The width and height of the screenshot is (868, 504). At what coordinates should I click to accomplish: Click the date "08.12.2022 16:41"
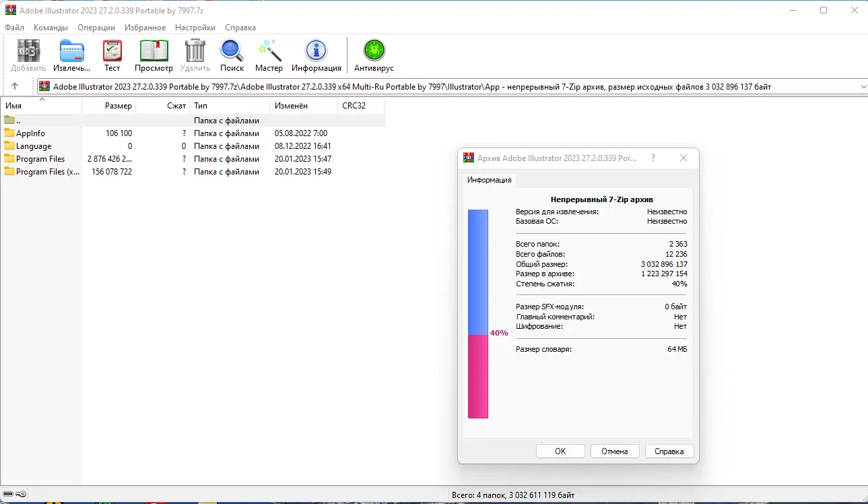click(x=303, y=146)
